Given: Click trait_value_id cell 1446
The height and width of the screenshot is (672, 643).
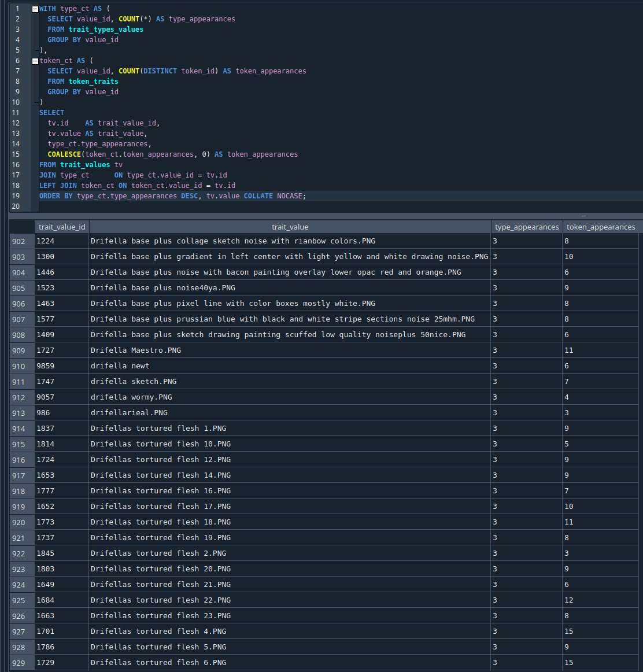Looking at the screenshot, I should [62, 272].
